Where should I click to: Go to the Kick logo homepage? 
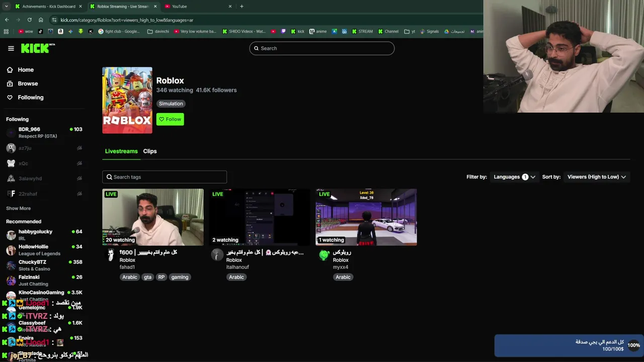[x=38, y=48]
